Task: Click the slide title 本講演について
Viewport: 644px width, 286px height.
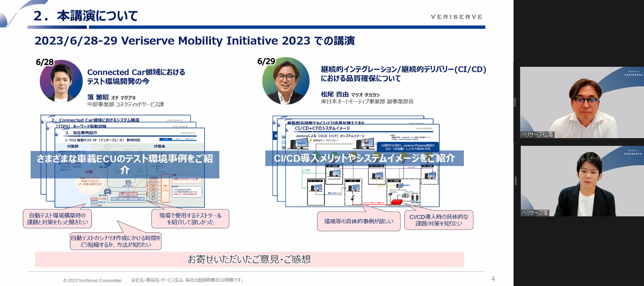Action: pos(85,16)
